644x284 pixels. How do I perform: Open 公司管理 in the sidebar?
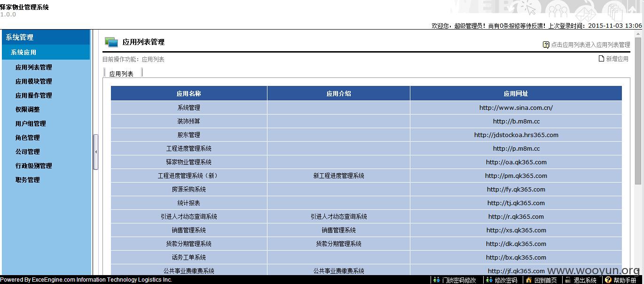tap(28, 152)
